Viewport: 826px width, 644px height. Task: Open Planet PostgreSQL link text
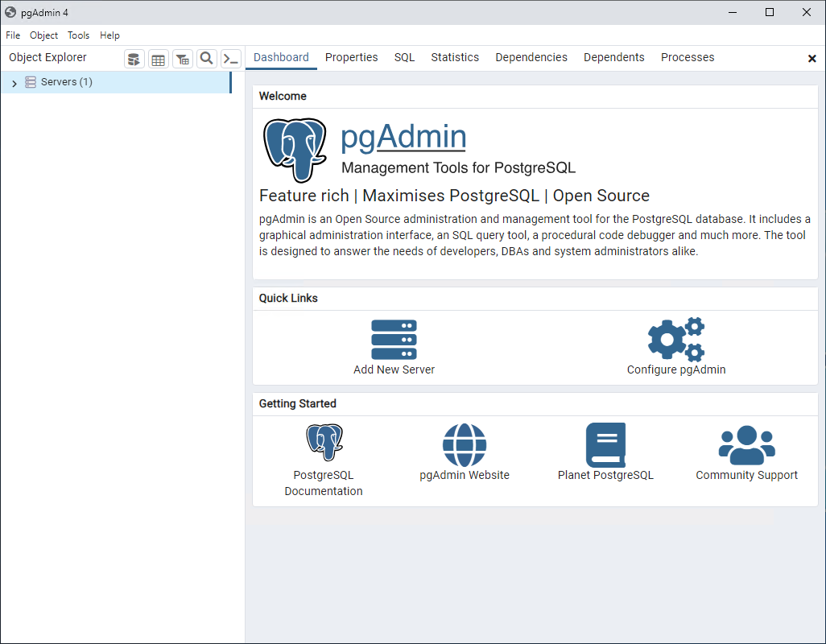[605, 475]
